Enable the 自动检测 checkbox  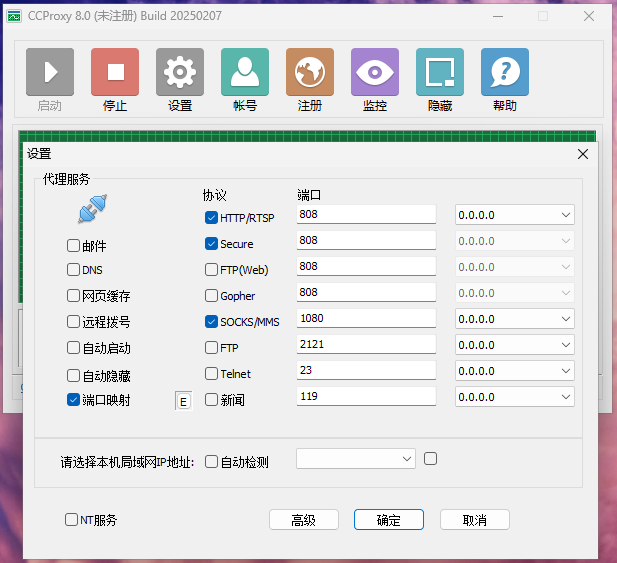point(211,461)
